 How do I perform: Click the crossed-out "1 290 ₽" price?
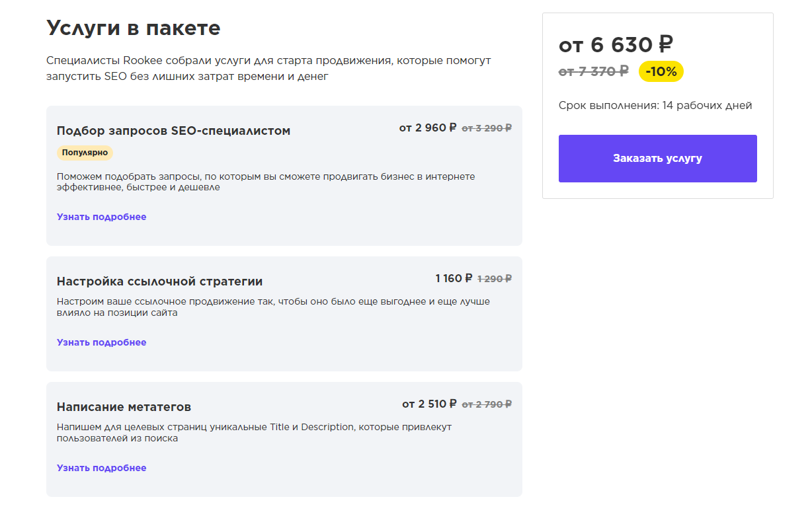[494, 279]
